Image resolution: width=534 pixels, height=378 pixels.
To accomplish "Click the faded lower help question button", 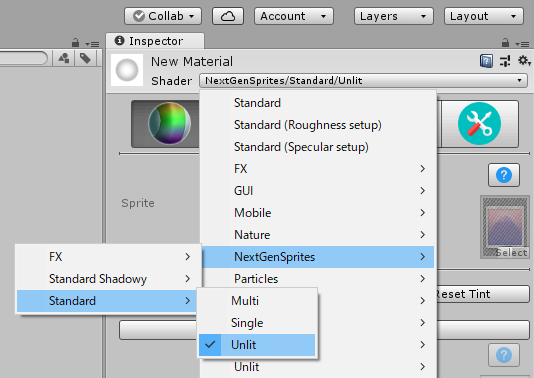I will [x=504, y=355].
